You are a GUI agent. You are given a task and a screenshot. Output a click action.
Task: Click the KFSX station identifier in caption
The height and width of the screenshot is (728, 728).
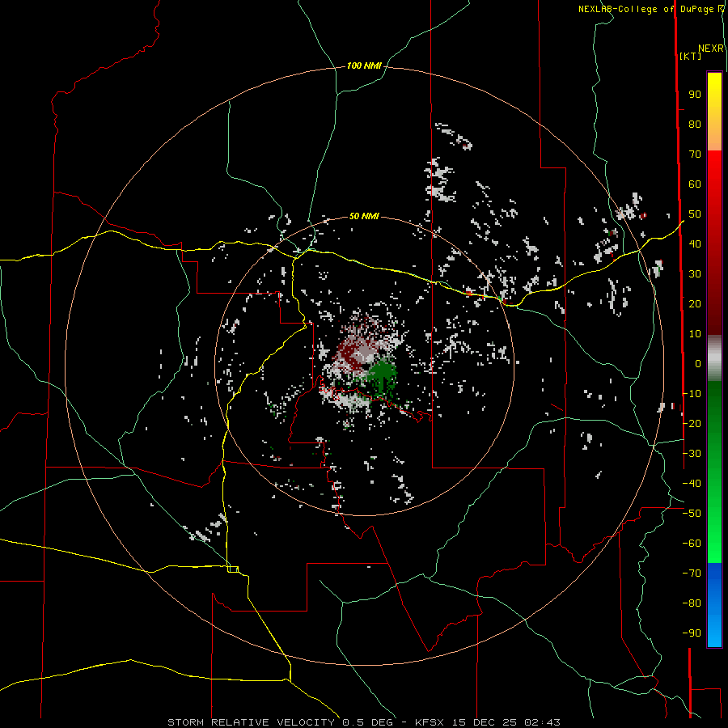(430, 722)
